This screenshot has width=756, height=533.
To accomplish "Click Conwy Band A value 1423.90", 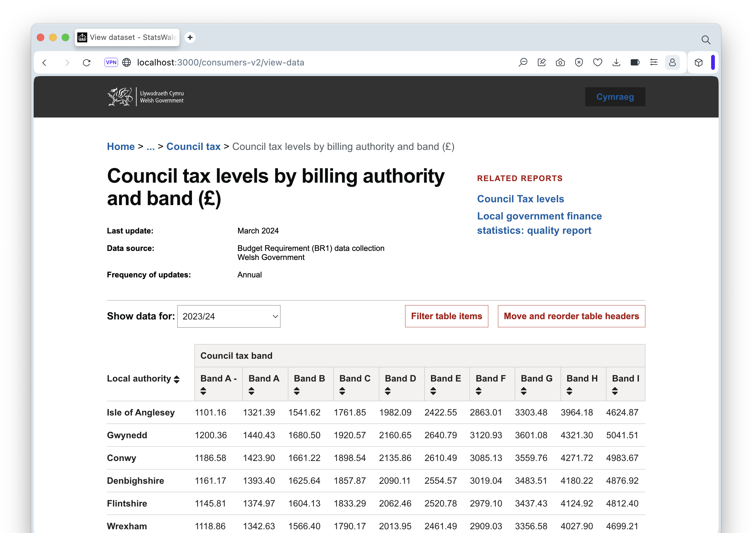I will click(259, 458).
